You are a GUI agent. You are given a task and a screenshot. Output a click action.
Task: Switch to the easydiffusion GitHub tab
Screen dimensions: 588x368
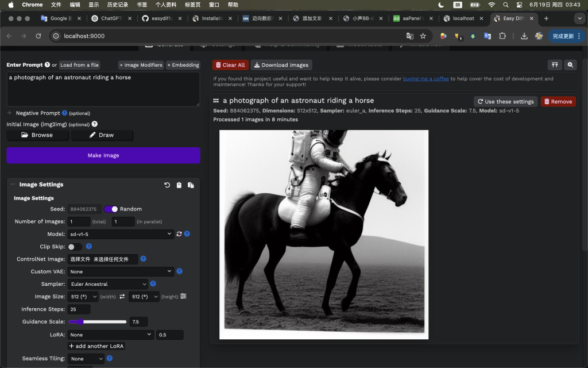[163, 18]
